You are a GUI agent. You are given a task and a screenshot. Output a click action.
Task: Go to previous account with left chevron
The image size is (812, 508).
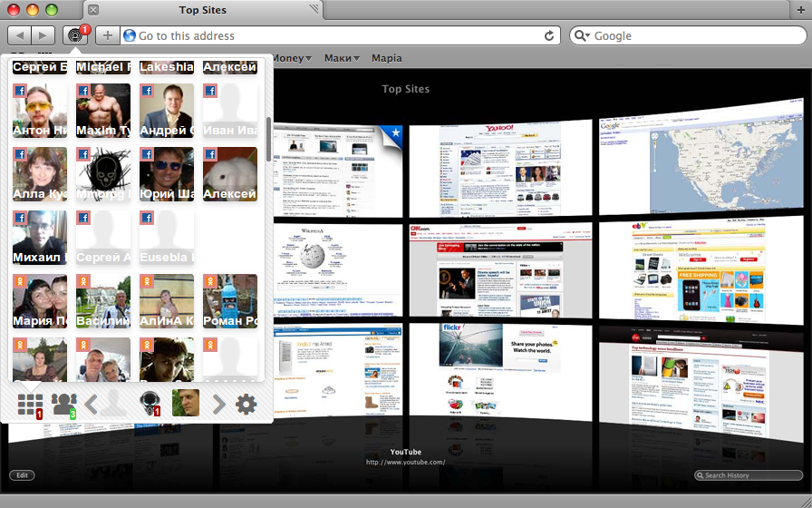(92, 404)
